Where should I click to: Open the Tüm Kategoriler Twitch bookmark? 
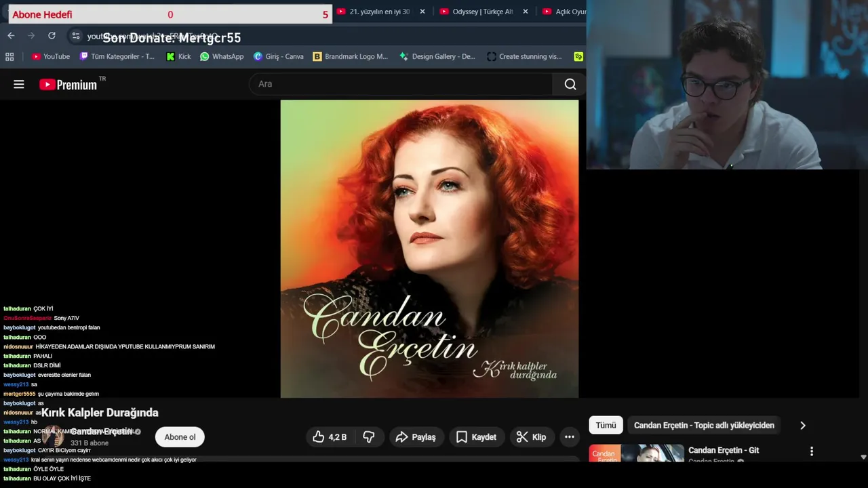[x=117, y=56]
